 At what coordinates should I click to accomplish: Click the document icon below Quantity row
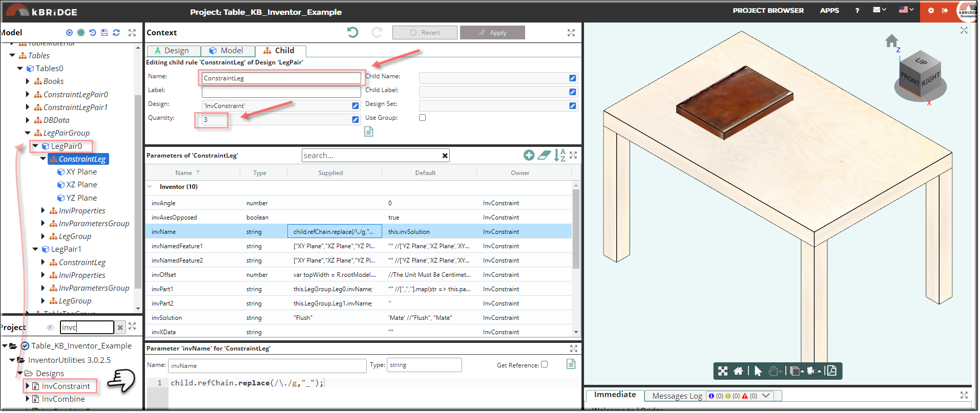[x=368, y=132]
